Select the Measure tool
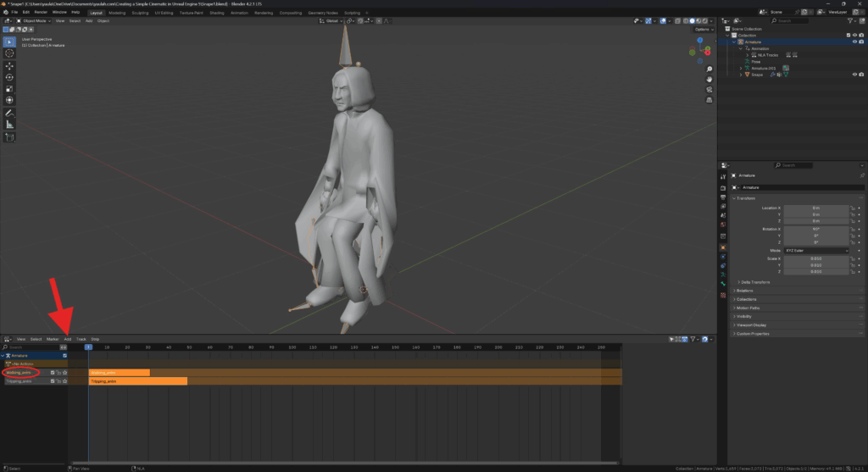The image size is (868, 472). click(9, 125)
